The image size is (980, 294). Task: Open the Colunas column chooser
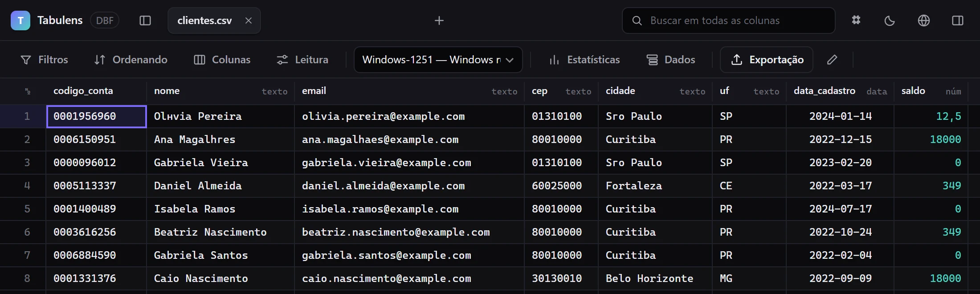(x=222, y=60)
